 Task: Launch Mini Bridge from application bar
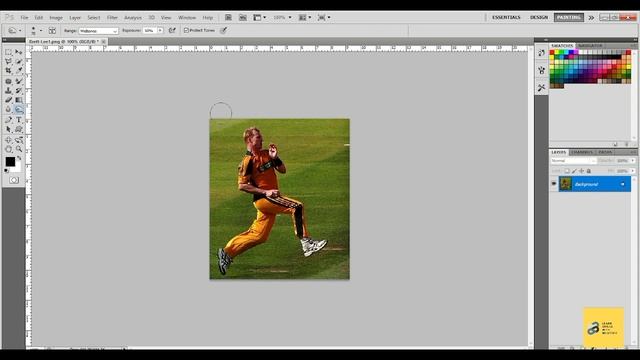243,18
